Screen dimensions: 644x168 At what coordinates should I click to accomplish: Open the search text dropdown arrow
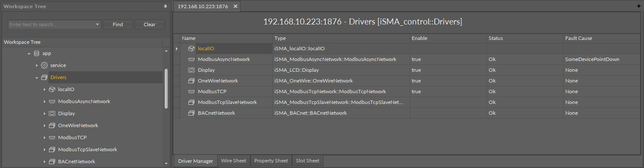[98, 24]
